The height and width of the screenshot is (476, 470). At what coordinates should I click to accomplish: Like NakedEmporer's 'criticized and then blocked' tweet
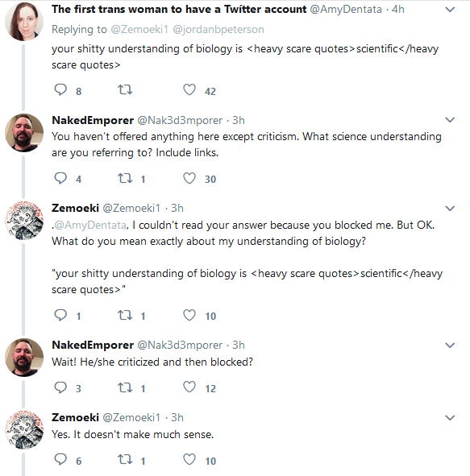point(189,387)
